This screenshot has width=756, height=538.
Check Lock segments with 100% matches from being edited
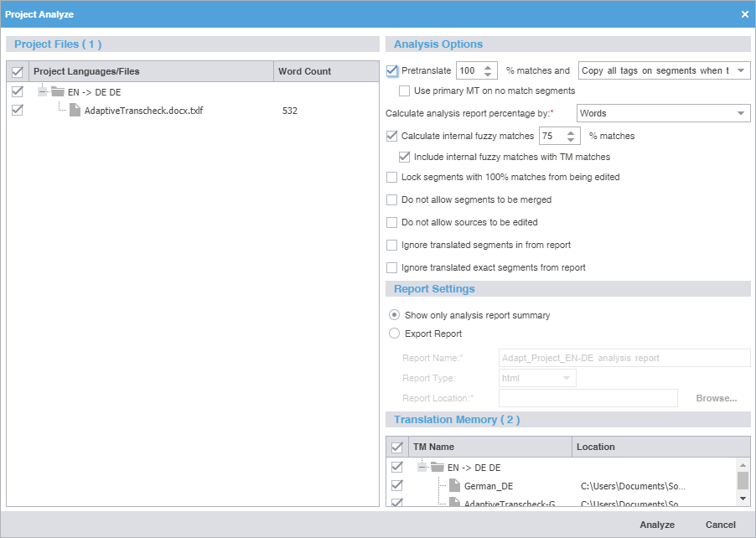tap(391, 177)
